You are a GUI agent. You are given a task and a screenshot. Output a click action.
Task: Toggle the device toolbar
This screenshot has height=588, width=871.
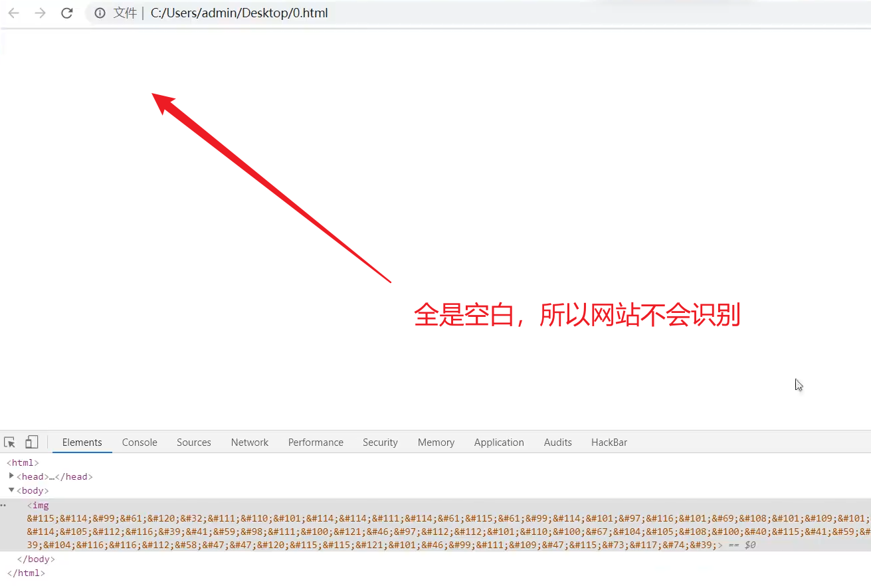click(32, 442)
